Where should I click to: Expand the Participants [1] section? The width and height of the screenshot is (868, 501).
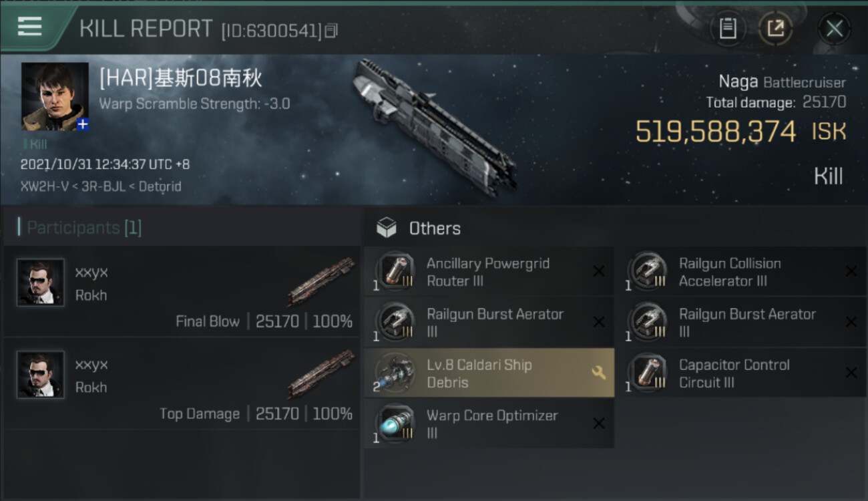(80, 228)
